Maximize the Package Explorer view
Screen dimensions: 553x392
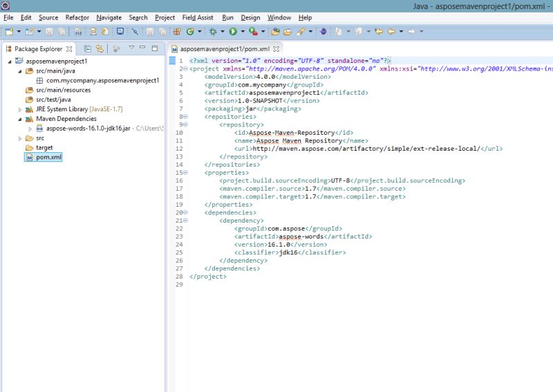[x=154, y=48]
